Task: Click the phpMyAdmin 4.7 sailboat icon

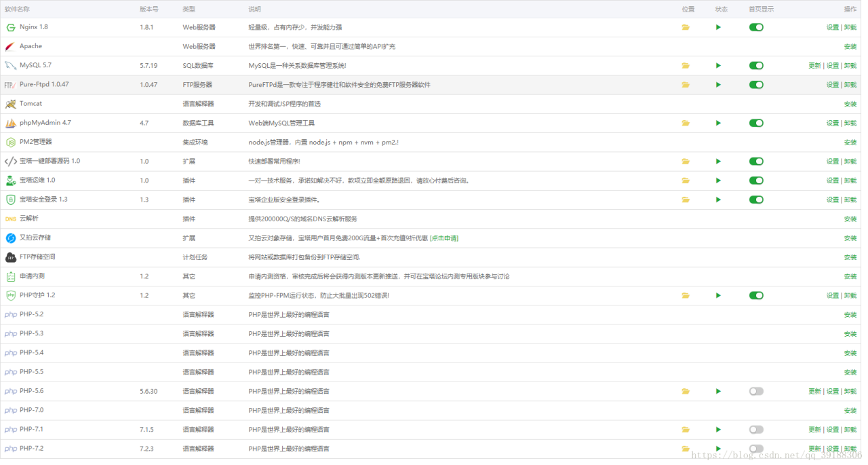Action: click(x=10, y=124)
